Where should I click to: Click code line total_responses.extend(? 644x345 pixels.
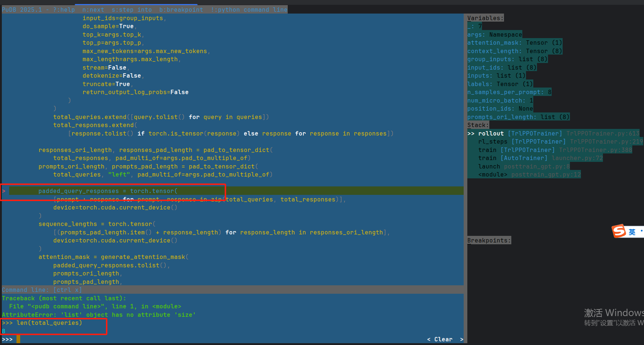(95, 125)
